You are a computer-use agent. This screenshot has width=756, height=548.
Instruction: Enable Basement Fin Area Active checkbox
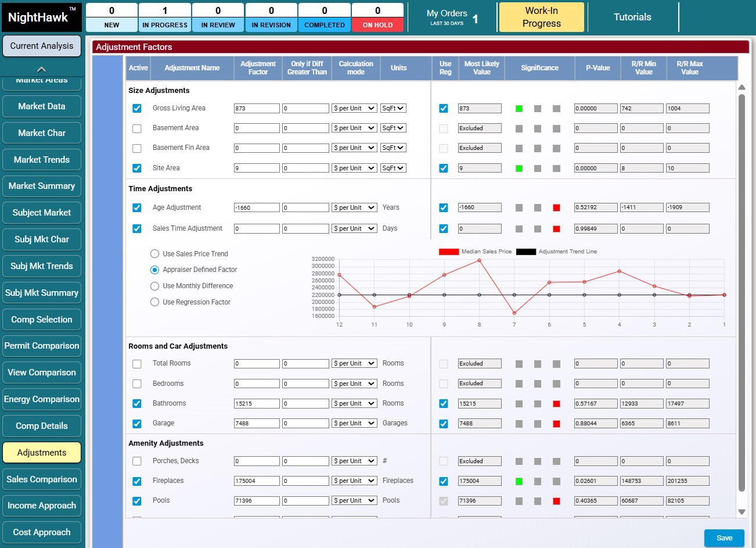click(x=137, y=148)
